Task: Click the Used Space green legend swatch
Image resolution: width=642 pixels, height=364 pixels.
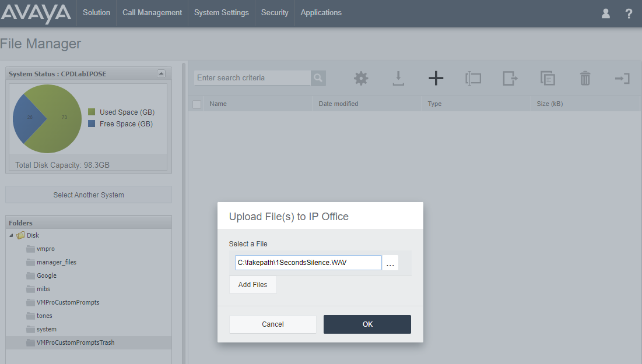Action: coord(92,112)
